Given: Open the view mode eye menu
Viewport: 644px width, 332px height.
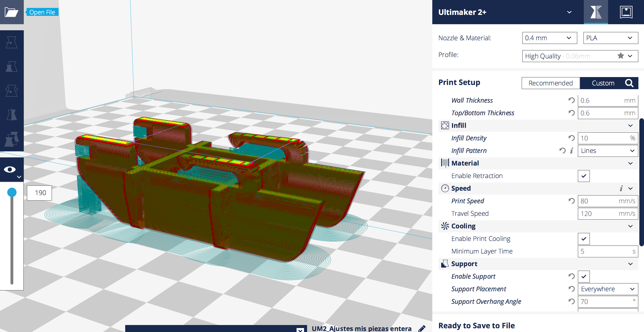Looking at the screenshot, I should (11, 170).
